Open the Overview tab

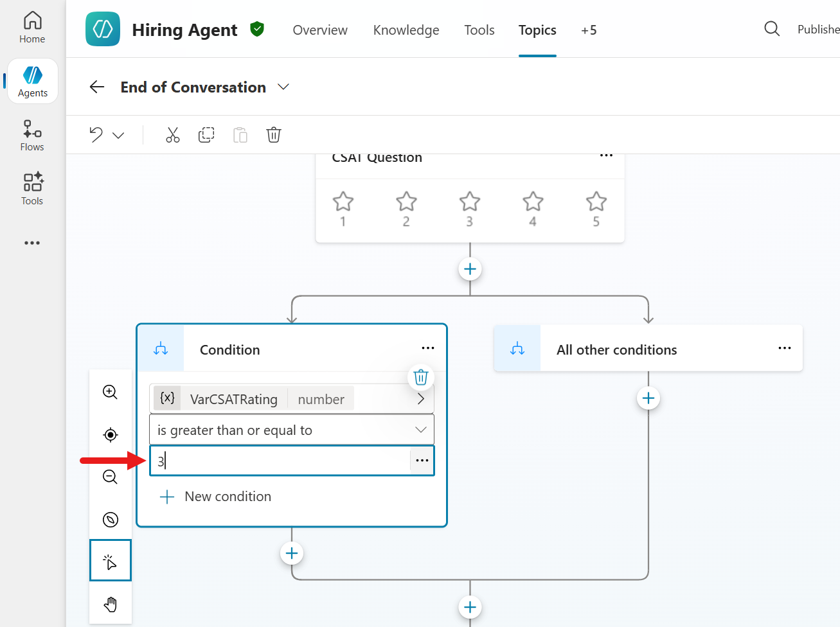(320, 30)
